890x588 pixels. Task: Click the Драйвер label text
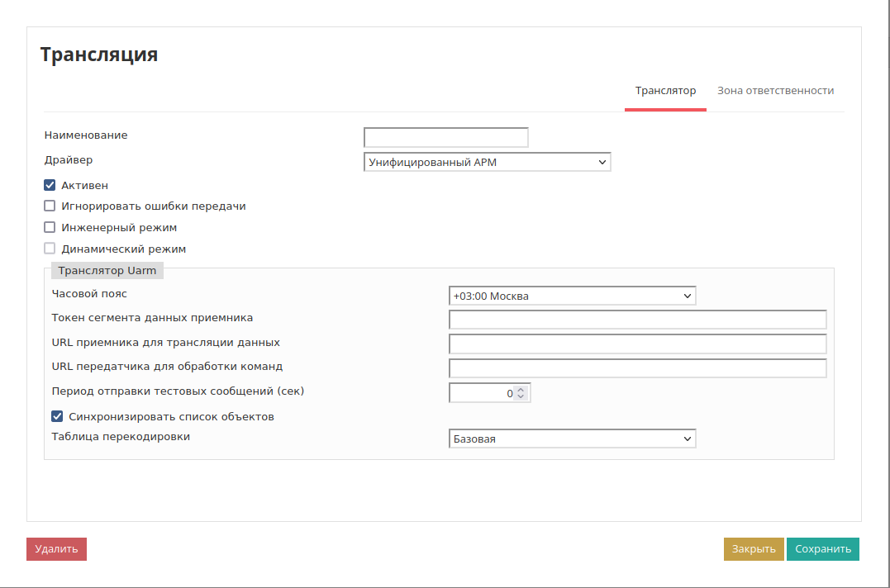[x=68, y=160]
